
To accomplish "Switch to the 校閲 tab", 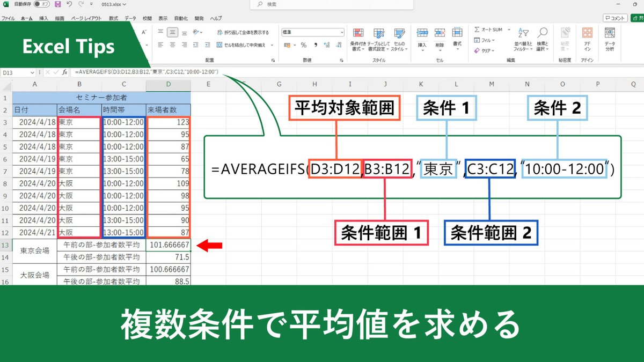I will 147,18.
